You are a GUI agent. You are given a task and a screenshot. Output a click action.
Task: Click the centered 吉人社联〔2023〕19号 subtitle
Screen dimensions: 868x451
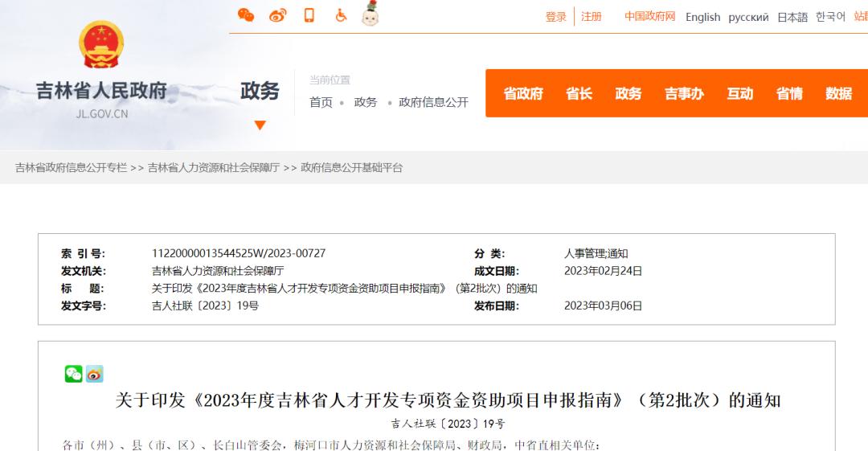click(x=448, y=424)
